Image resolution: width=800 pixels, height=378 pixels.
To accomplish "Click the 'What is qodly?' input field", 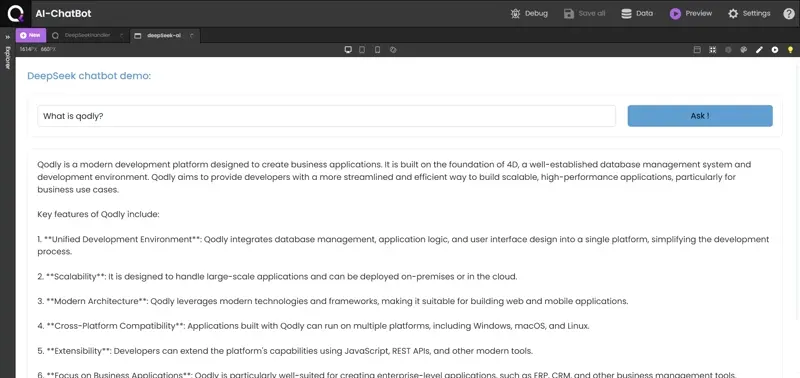I will click(x=327, y=116).
